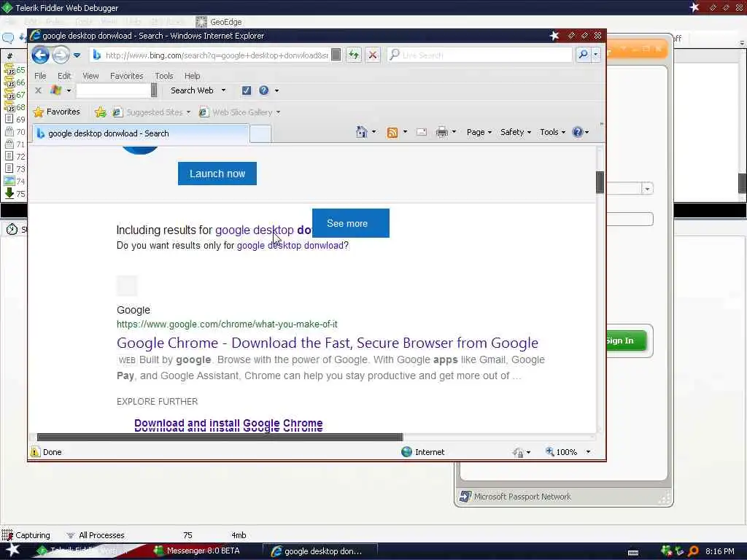This screenshot has width=747, height=560.
Task: Open the Help menu
Action: click(193, 76)
